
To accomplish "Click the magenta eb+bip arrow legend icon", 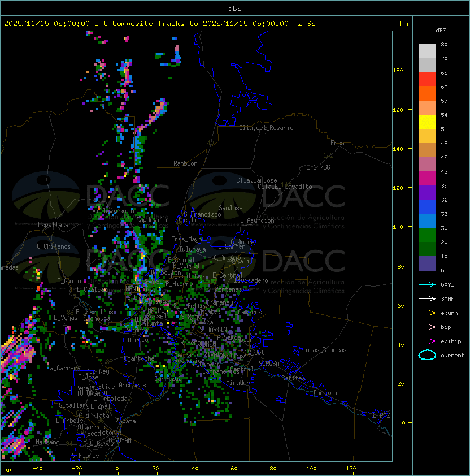I will point(427,341).
